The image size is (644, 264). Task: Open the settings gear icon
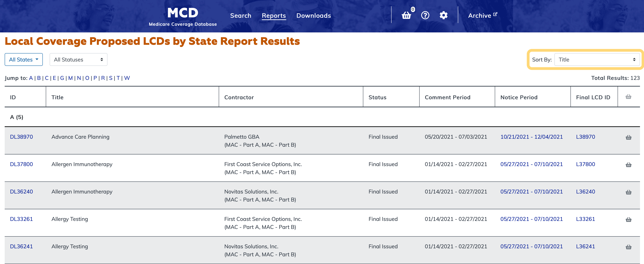coord(443,16)
